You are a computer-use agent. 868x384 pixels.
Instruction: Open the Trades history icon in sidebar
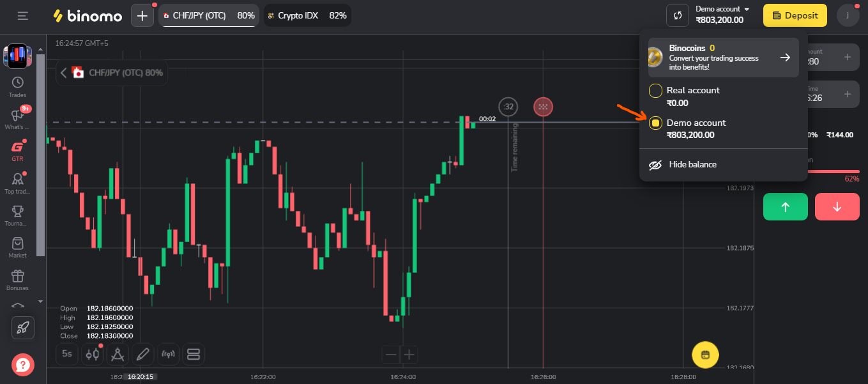pyautogui.click(x=17, y=82)
